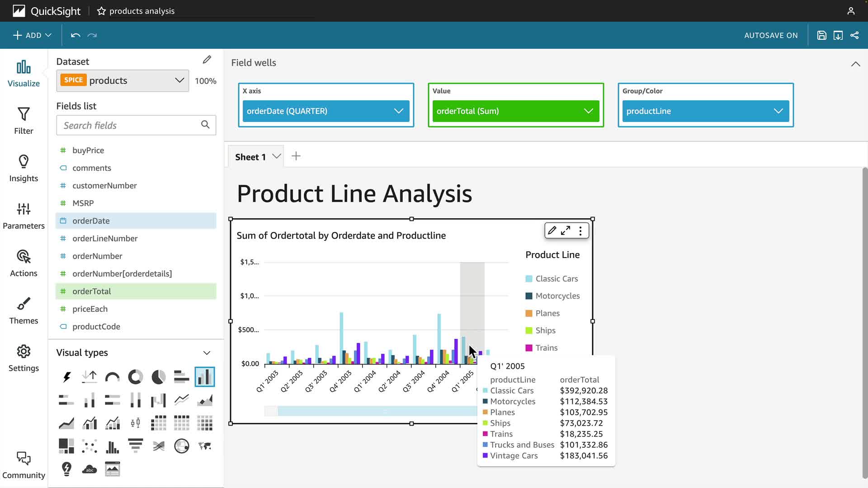This screenshot has height=488, width=868.
Task: Open the Themes sidebar panel
Action: 24,311
